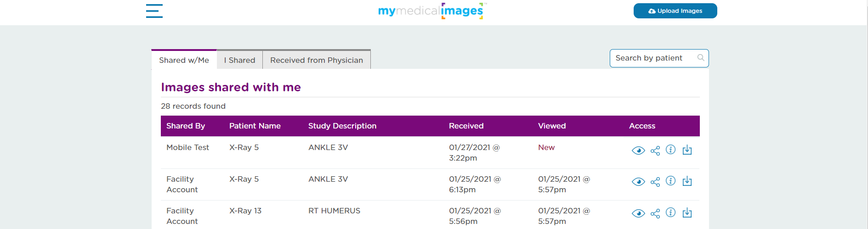Show info for the RT HUMERUS study
The height and width of the screenshot is (229, 868).
point(671,212)
